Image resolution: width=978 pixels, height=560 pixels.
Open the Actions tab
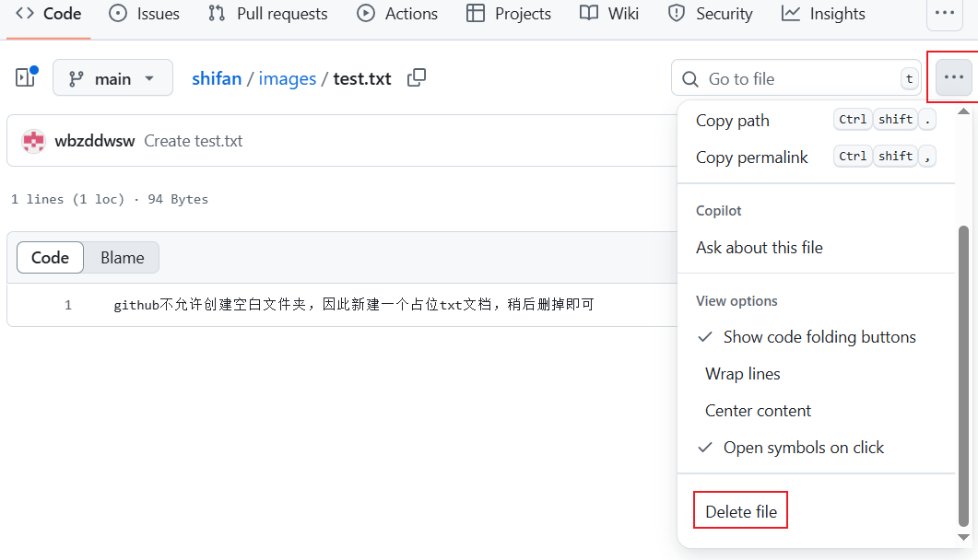397,14
